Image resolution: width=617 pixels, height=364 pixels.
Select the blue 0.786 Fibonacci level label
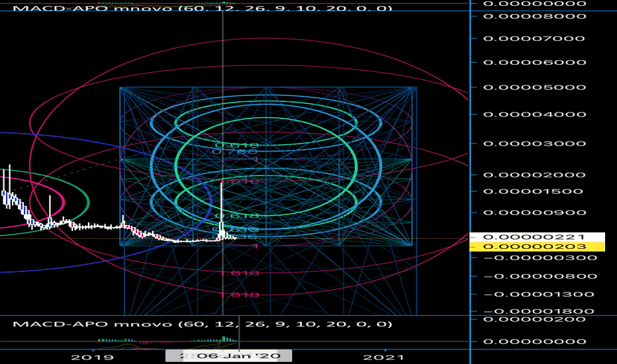235,152
